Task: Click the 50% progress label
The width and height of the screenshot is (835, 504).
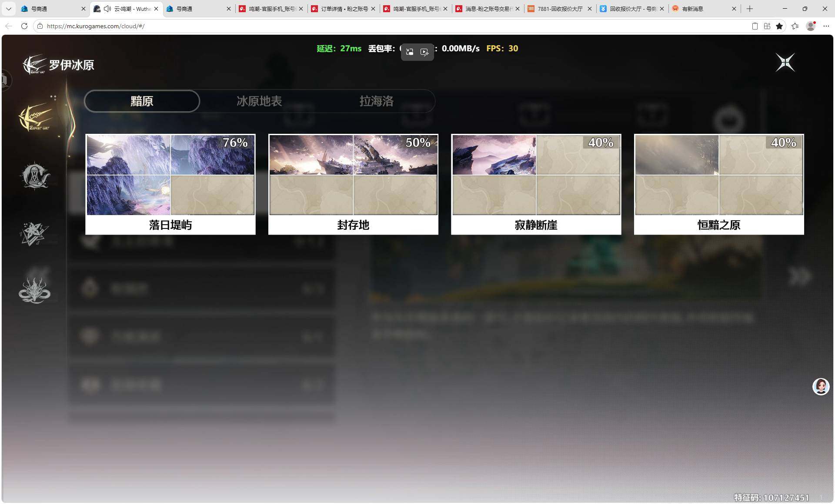Action: coord(418,143)
